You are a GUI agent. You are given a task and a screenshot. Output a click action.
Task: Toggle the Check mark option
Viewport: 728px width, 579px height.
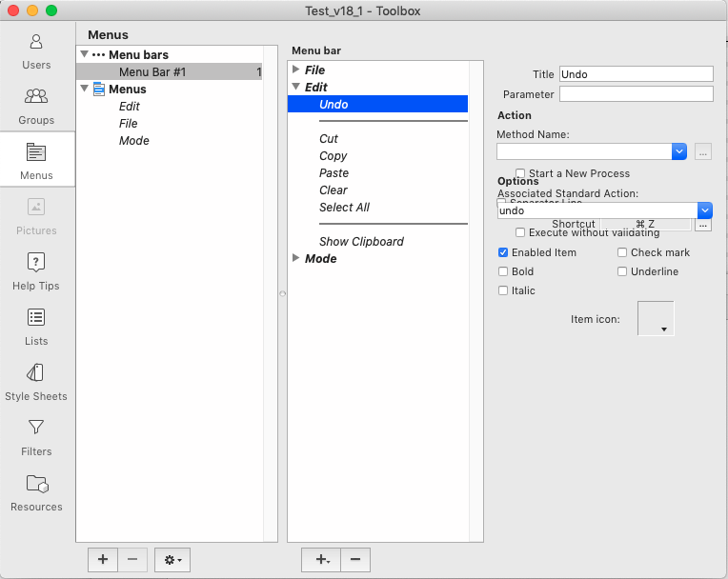coord(622,253)
